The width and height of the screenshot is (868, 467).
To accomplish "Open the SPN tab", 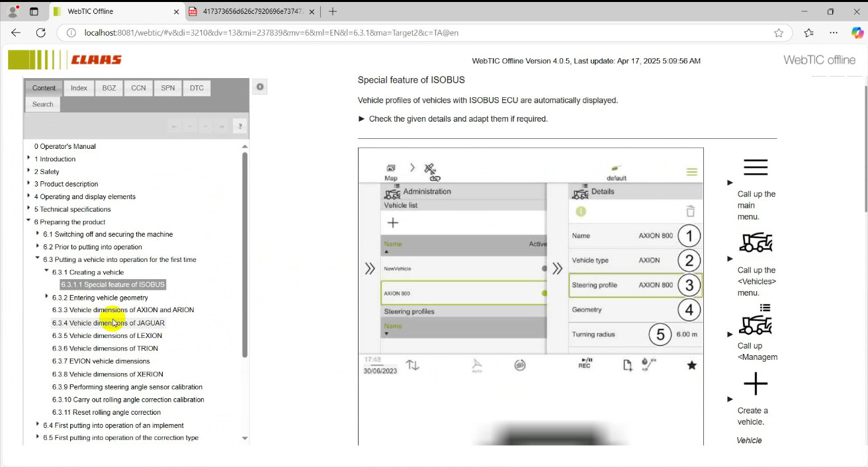I will pyautogui.click(x=168, y=88).
